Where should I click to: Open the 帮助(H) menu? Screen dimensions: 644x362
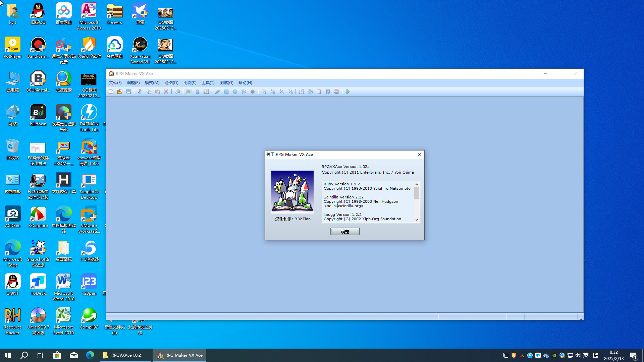point(245,83)
